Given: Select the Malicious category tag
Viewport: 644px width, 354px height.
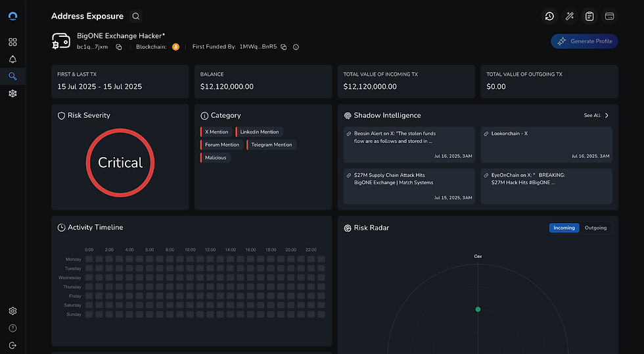Looking at the screenshot, I should 216,157.
